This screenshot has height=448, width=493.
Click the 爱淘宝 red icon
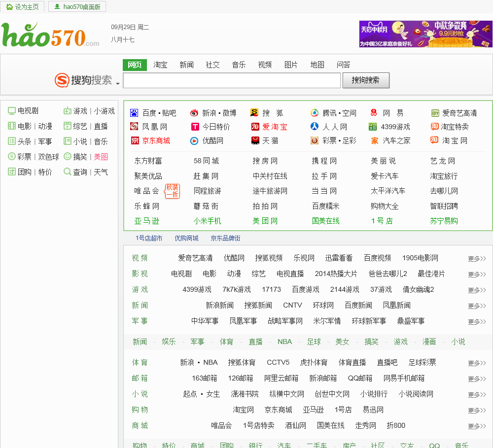click(255, 126)
